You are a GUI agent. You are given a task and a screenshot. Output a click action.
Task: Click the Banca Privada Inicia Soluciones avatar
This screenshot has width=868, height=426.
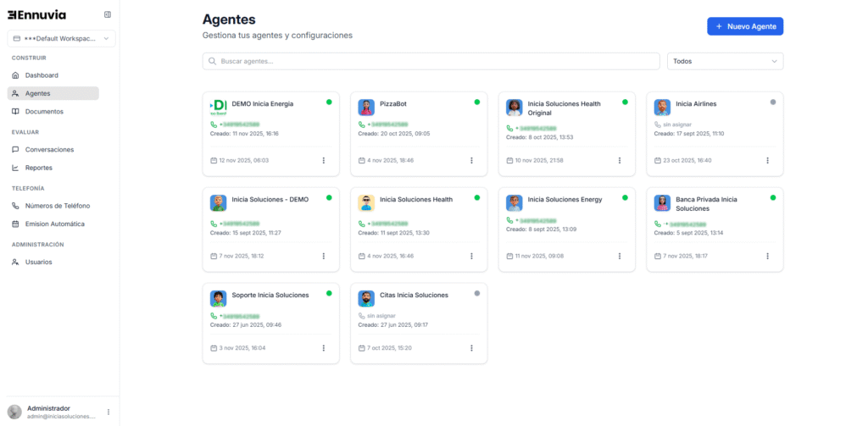tap(662, 203)
